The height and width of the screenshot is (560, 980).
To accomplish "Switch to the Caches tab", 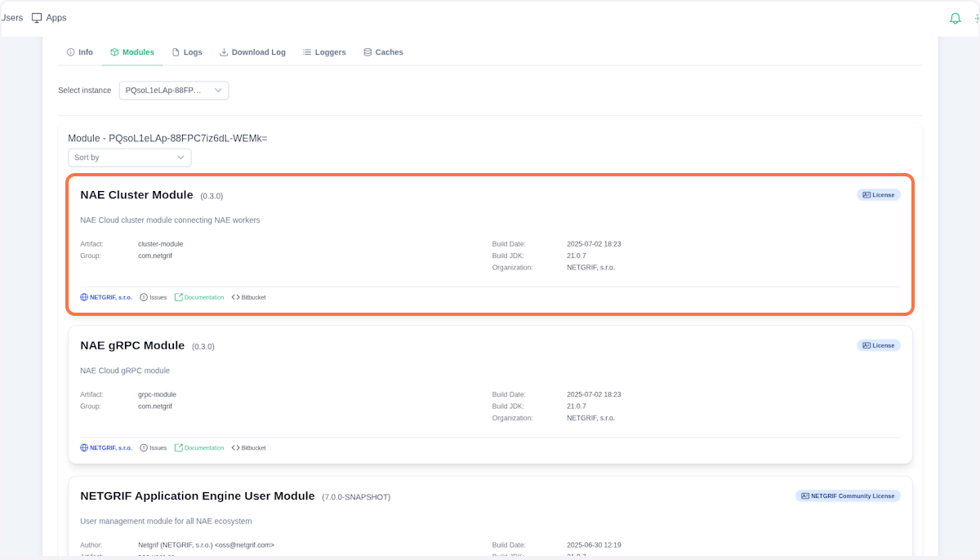I will (383, 52).
